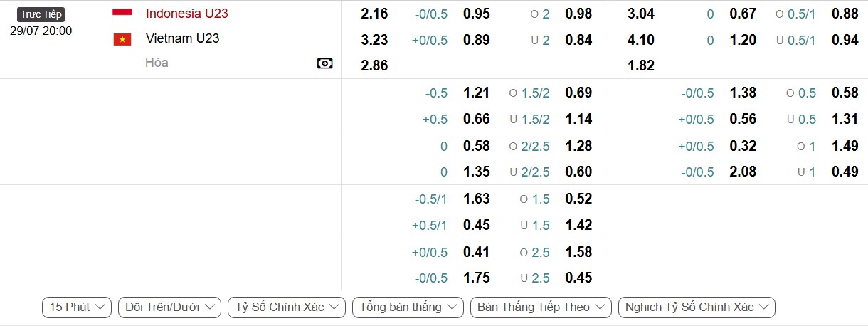The width and height of the screenshot is (868, 326).
Task: Expand Bàn Thắng Tiếp Theo options
Action: 541,307
